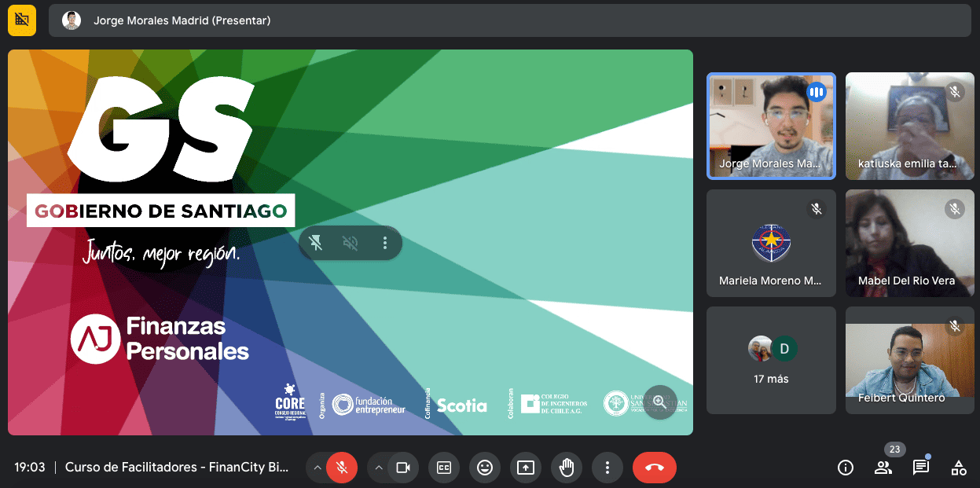Click the name label "Mariela Moreno M..."
Viewport: 980px width, 488px height.
770,281
